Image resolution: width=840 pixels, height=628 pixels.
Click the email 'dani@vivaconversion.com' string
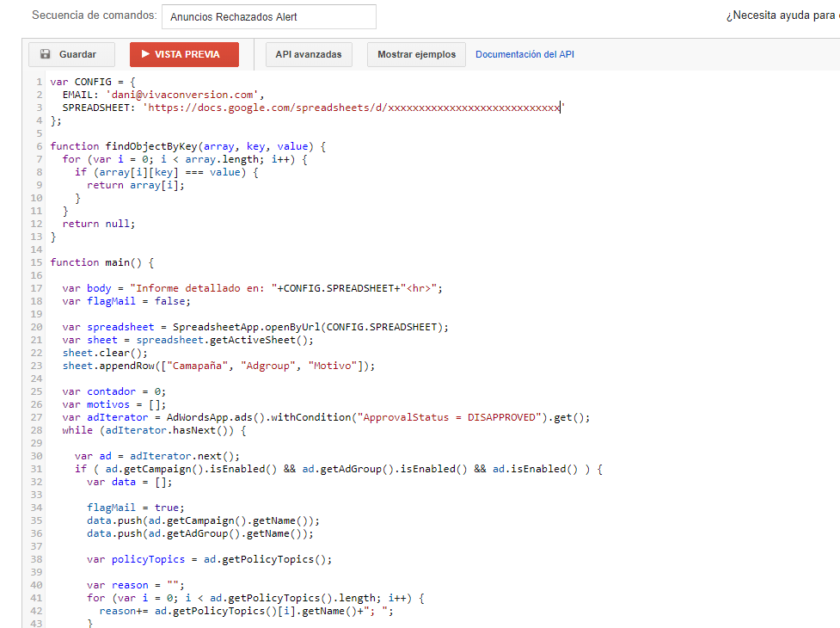click(182, 95)
